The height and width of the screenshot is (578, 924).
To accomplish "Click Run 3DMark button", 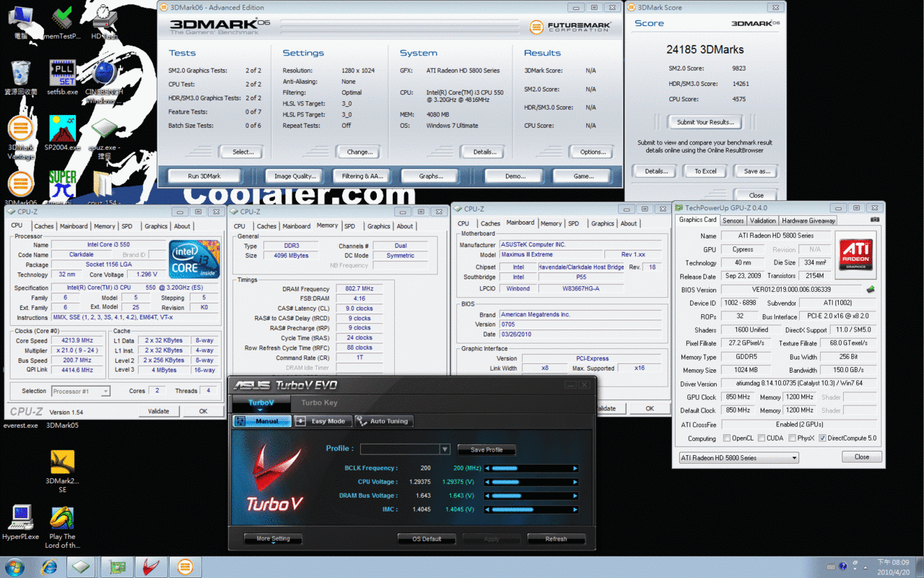I will coord(204,176).
